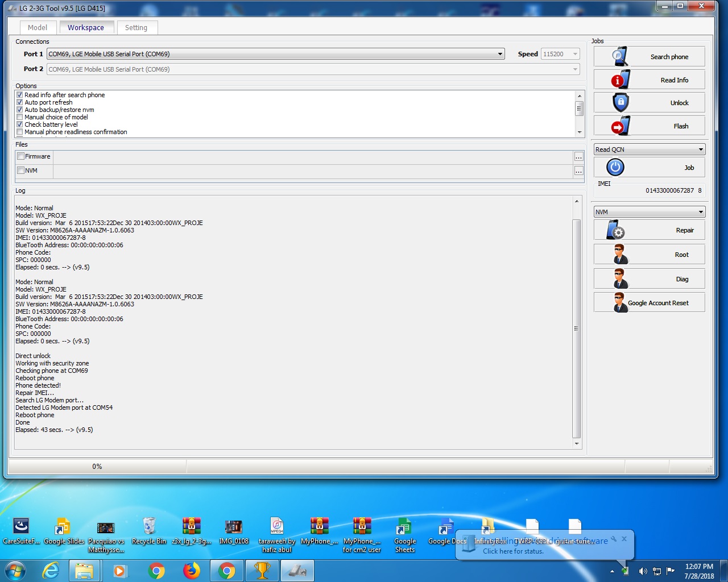Enable Manual phone readiness confirmation

(x=20, y=132)
